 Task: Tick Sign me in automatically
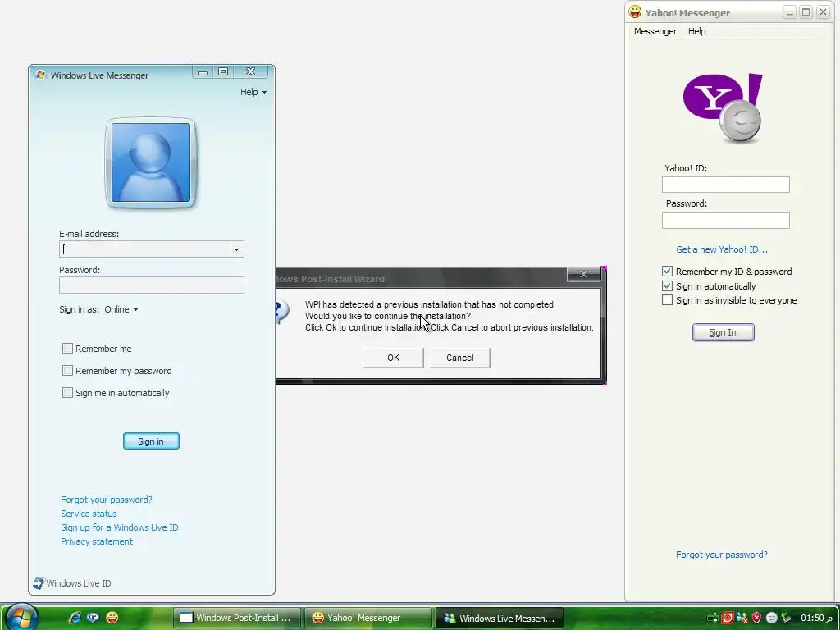click(67, 393)
